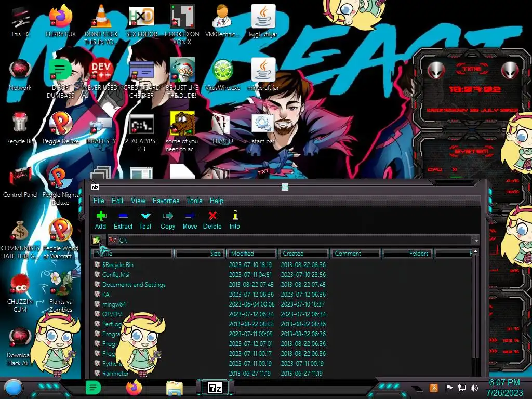Click the Start orb button
Image resolution: width=532 pixels, height=399 pixels.
click(x=13, y=388)
